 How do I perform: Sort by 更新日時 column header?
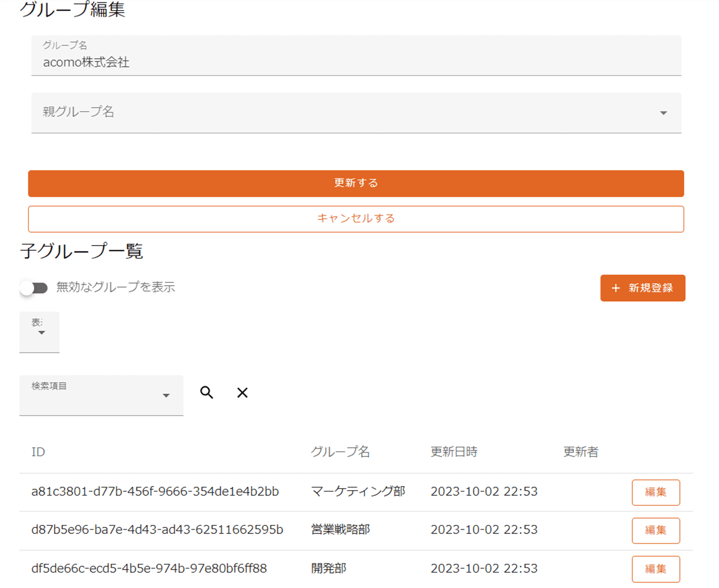coord(454,452)
